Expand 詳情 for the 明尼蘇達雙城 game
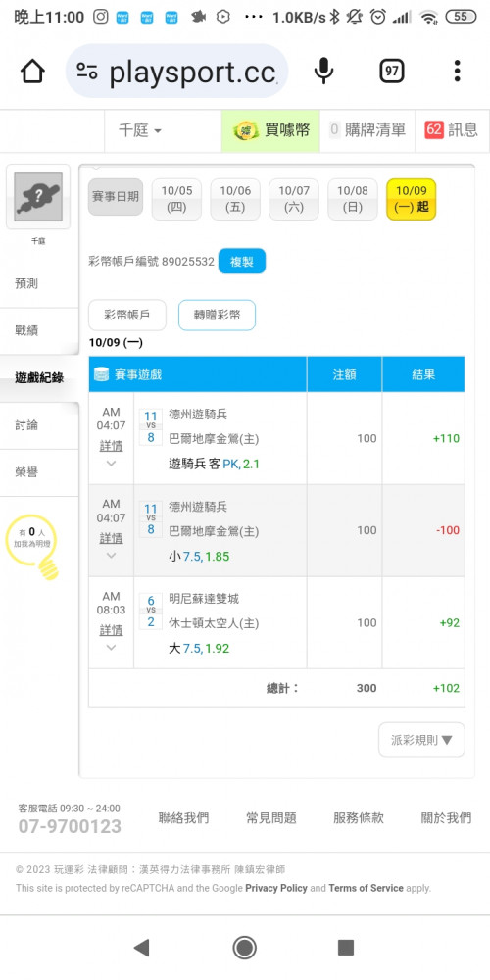The width and height of the screenshot is (490, 980). [112, 630]
